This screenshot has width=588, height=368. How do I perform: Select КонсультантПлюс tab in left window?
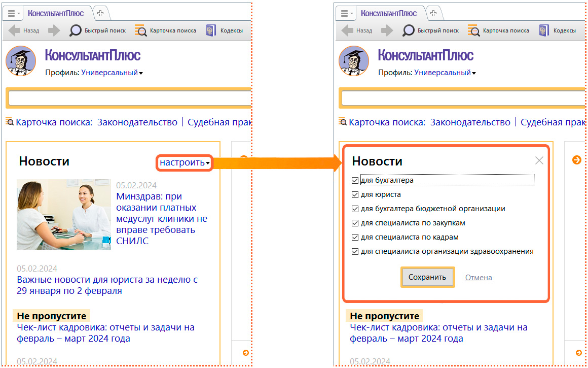[56, 14]
